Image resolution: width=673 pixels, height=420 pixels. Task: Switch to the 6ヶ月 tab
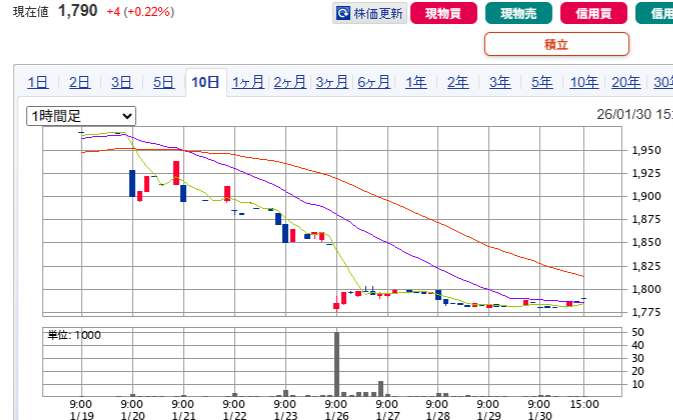tap(374, 83)
